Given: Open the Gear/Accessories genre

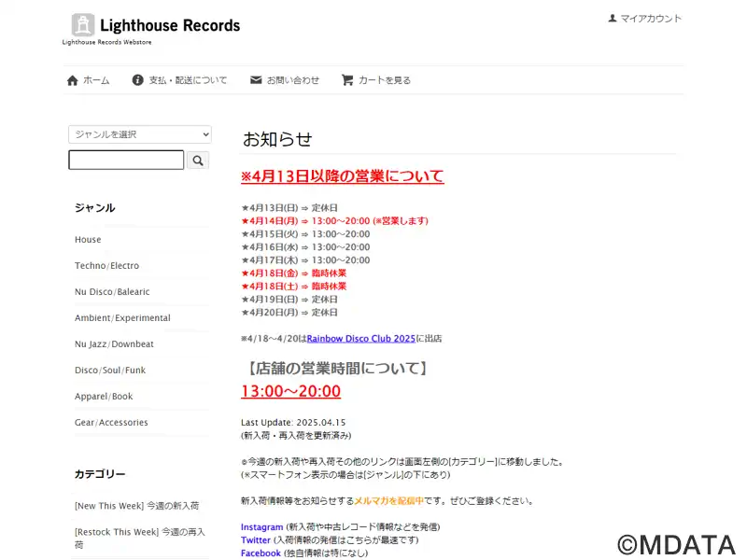Looking at the screenshot, I should click(111, 423).
